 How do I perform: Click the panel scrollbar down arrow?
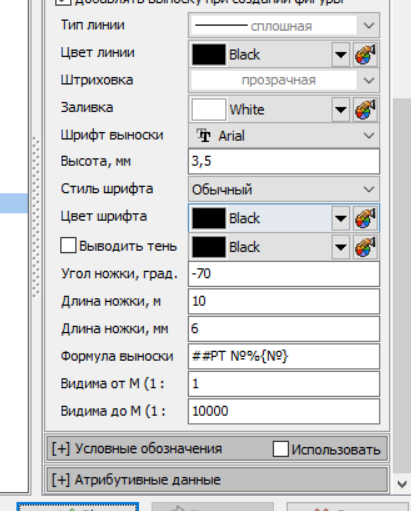402,484
